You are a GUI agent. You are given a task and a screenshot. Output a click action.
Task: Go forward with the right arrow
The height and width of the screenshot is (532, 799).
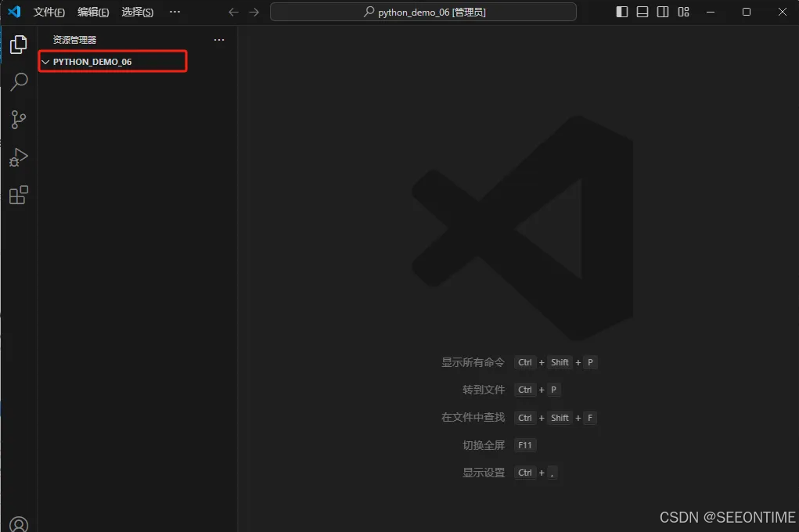[254, 12]
